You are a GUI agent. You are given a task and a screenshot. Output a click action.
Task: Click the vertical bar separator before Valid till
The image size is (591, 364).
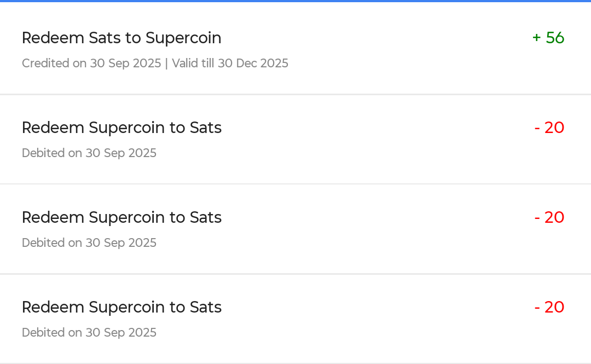point(166,63)
